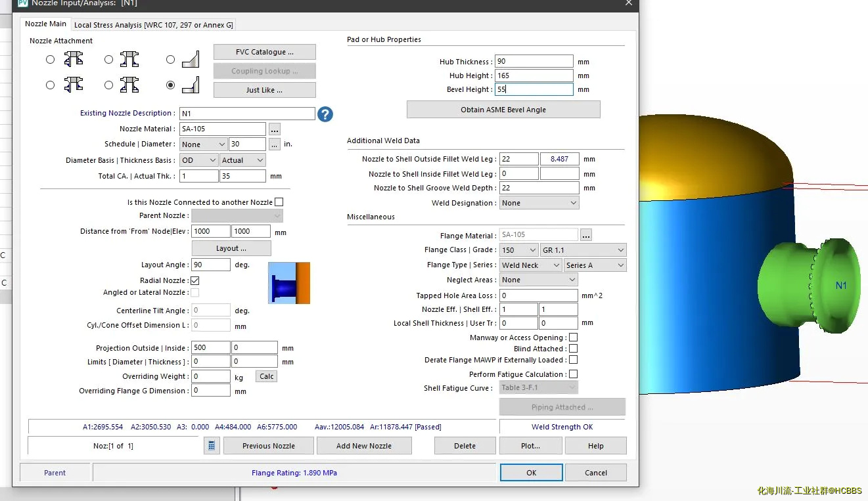Click Plot button
This screenshot has height=501, width=868.
(530, 446)
